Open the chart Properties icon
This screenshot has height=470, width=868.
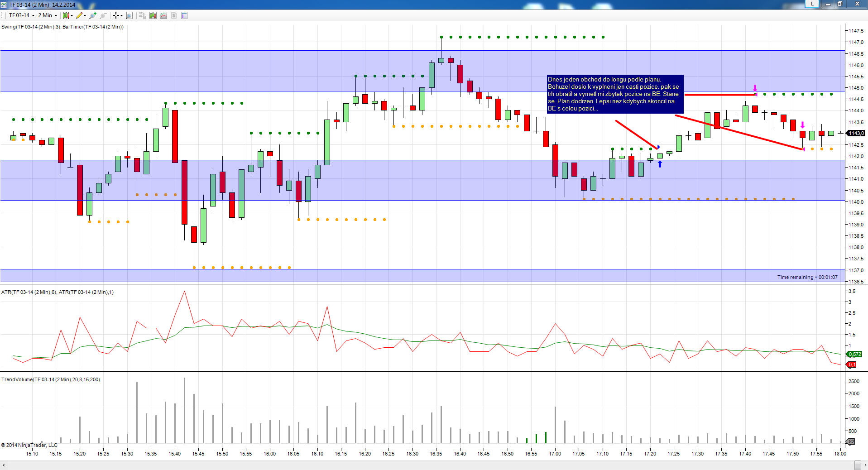pos(184,15)
